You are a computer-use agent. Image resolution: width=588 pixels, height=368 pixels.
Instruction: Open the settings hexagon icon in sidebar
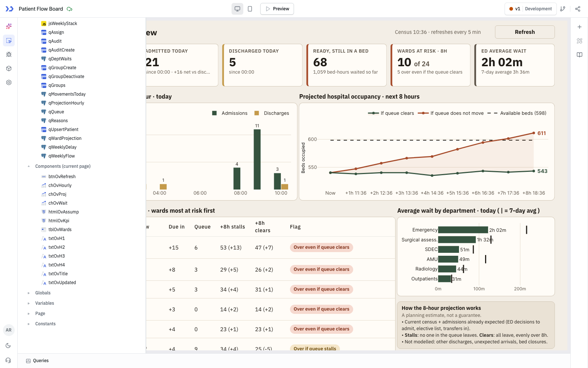click(9, 82)
